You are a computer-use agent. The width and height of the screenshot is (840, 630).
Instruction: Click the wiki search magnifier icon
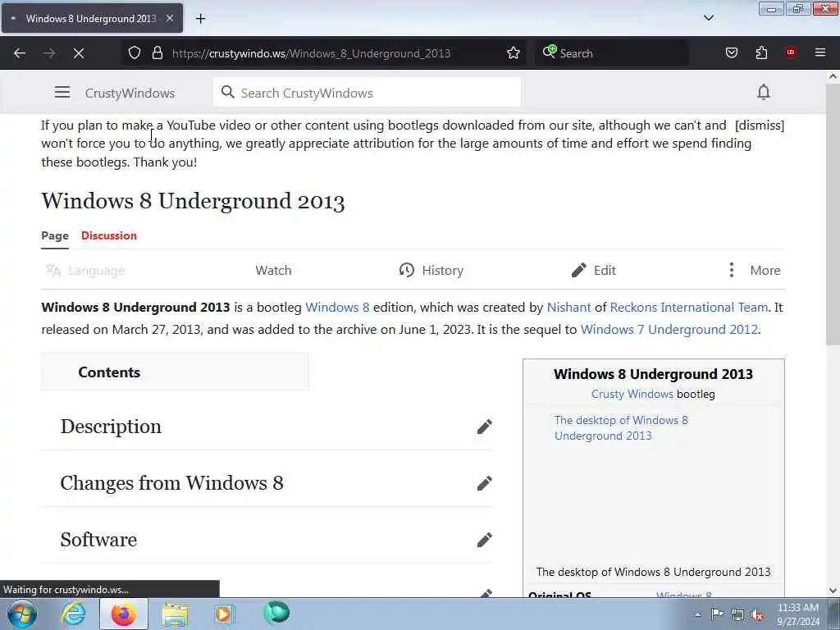click(228, 92)
